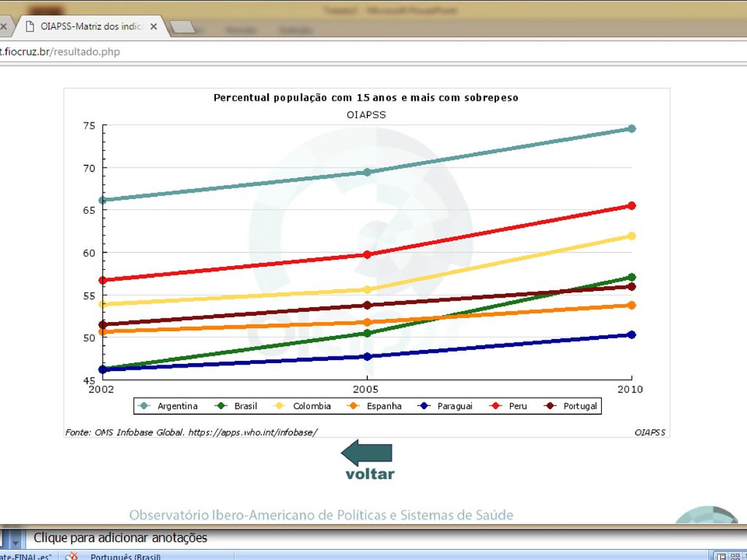The image size is (747, 560).
Task: Click the spell check status bar icon
Action: 72,556
